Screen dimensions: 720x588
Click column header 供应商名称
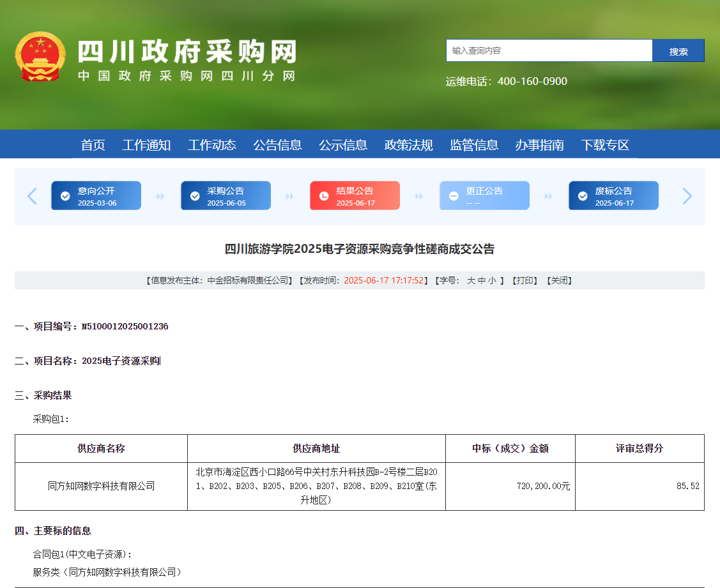click(101, 448)
